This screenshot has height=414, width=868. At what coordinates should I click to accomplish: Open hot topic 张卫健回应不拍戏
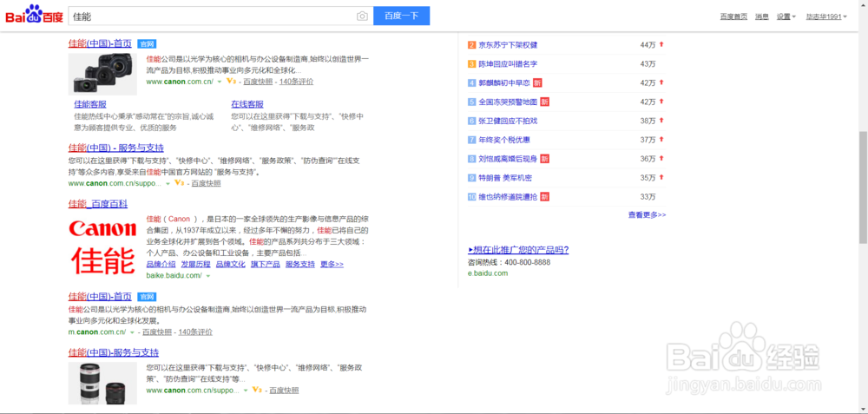508,121
